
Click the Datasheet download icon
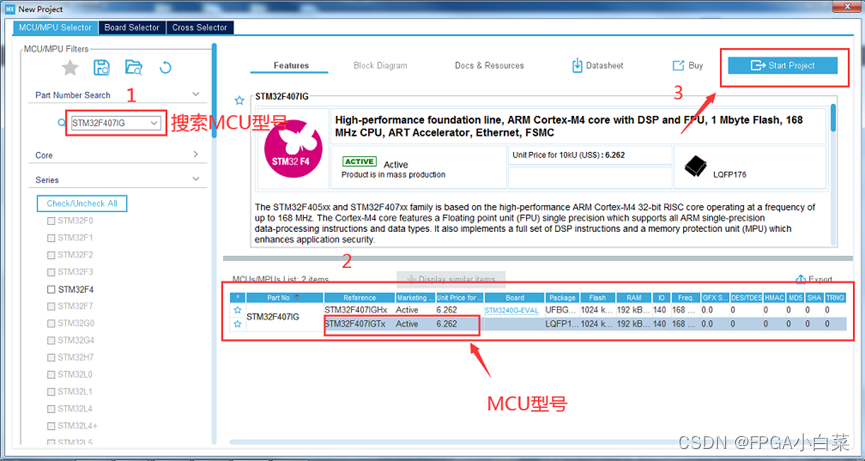click(x=577, y=65)
